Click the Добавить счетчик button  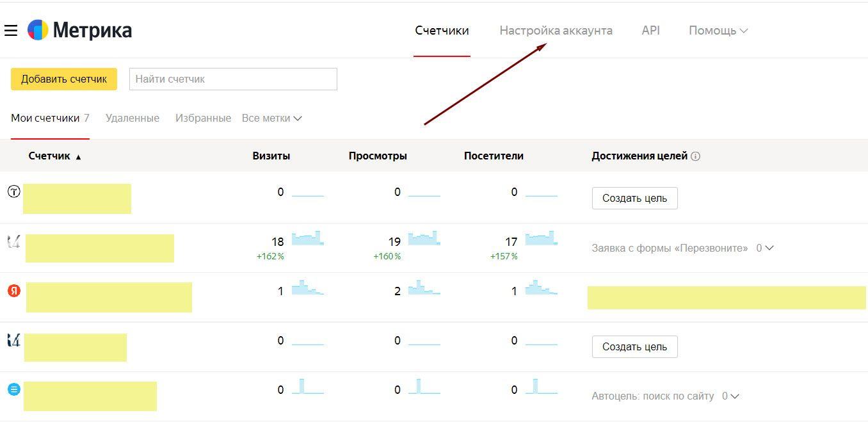(64, 79)
